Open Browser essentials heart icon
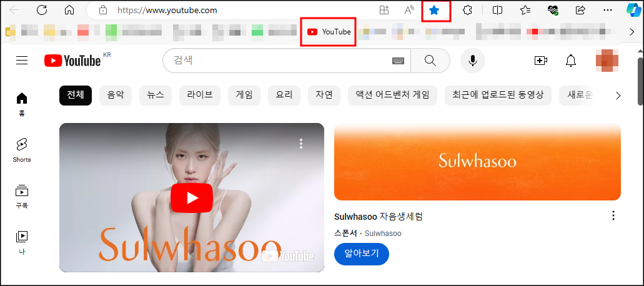 pos(553,10)
